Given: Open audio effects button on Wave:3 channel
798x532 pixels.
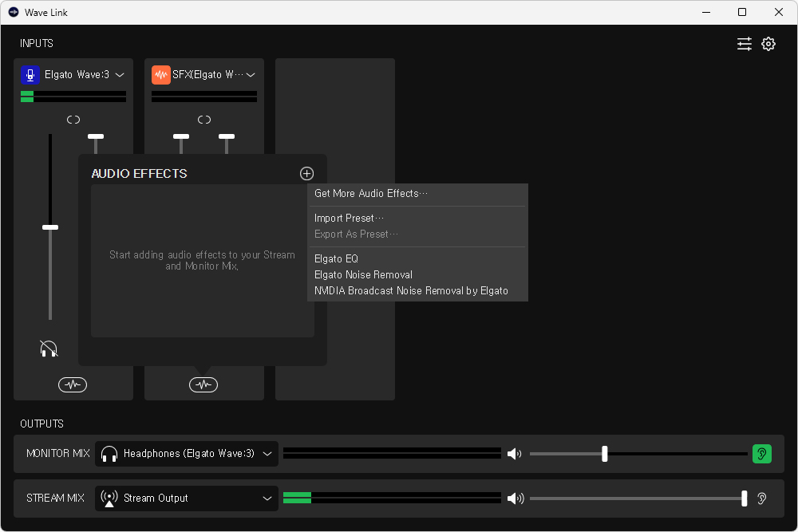Looking at the screenshot, I should pos(73,384).
